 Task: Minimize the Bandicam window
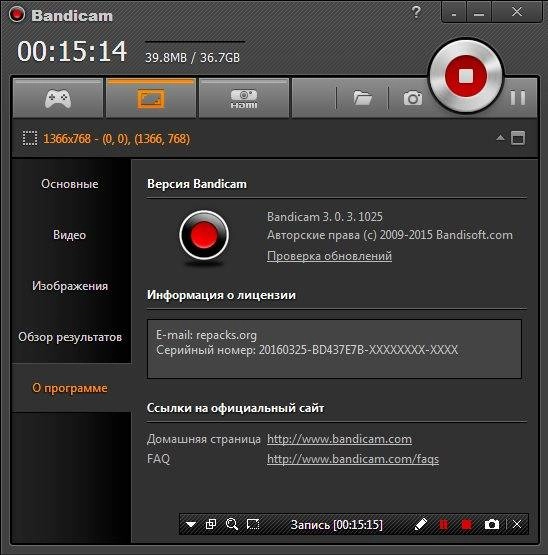tap(479, 13)
